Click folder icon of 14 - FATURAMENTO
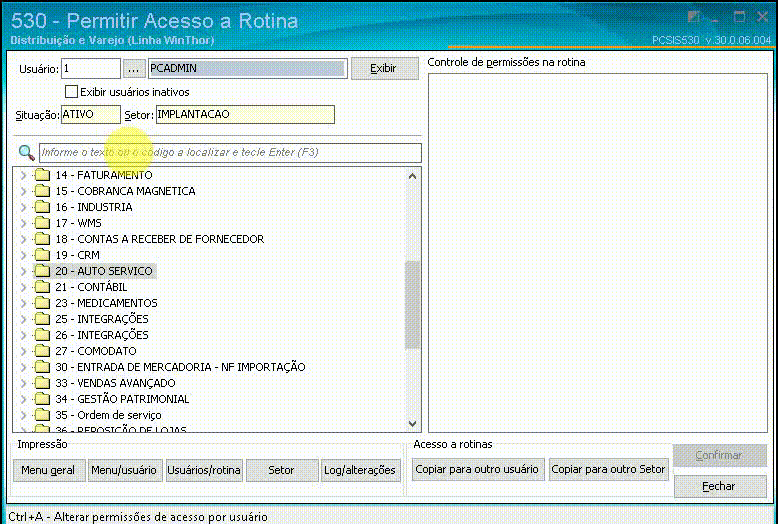 [43, 175]
